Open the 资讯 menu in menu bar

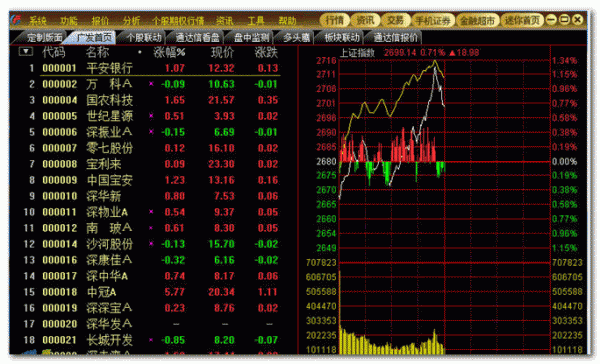224,21
